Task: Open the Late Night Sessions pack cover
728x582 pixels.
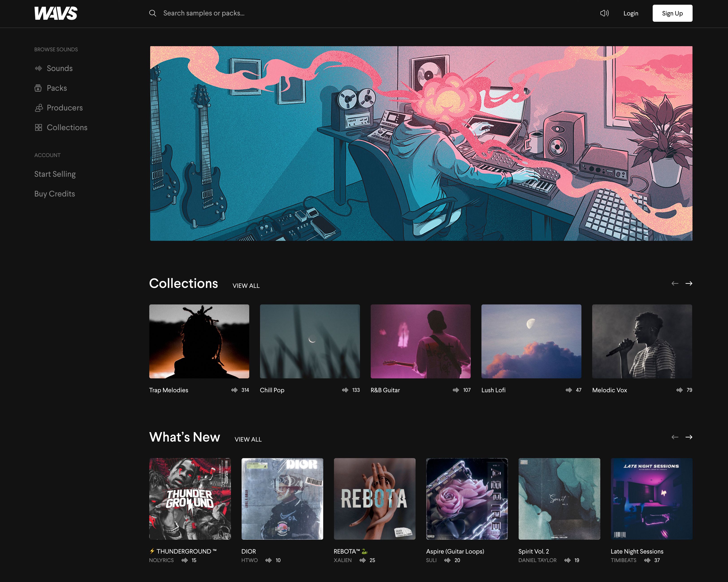Action: coord(651,499)
